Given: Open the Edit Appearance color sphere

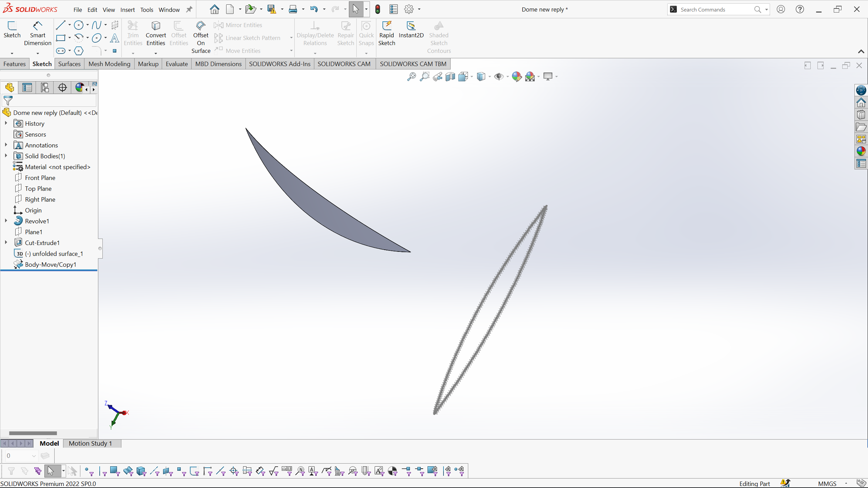Looking at the screenshot, I should point(516,77).
